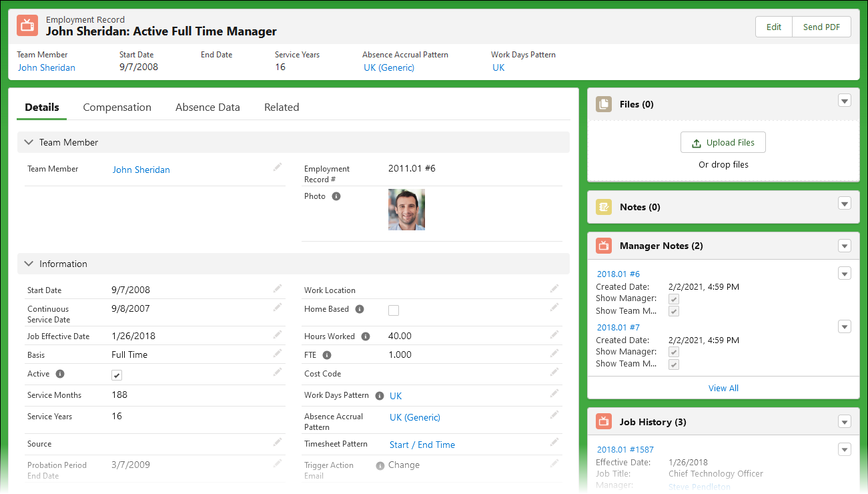Image resolution: width=868 pixels, height=494 pixels.
Task: Collapse the Team Member section
Action: (29, 142)
